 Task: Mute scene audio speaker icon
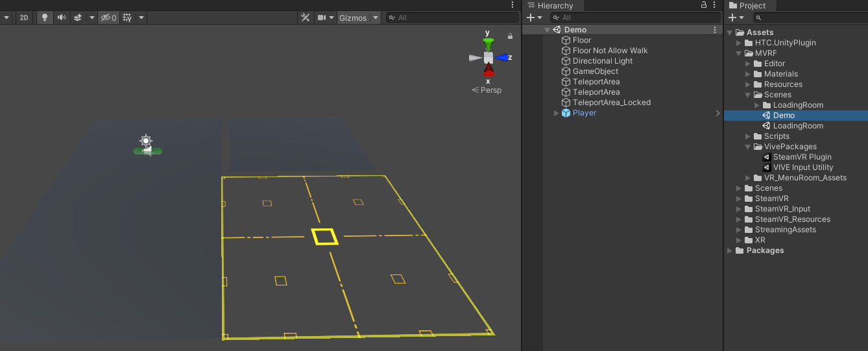pyautogui.click(x=62, y=18)
